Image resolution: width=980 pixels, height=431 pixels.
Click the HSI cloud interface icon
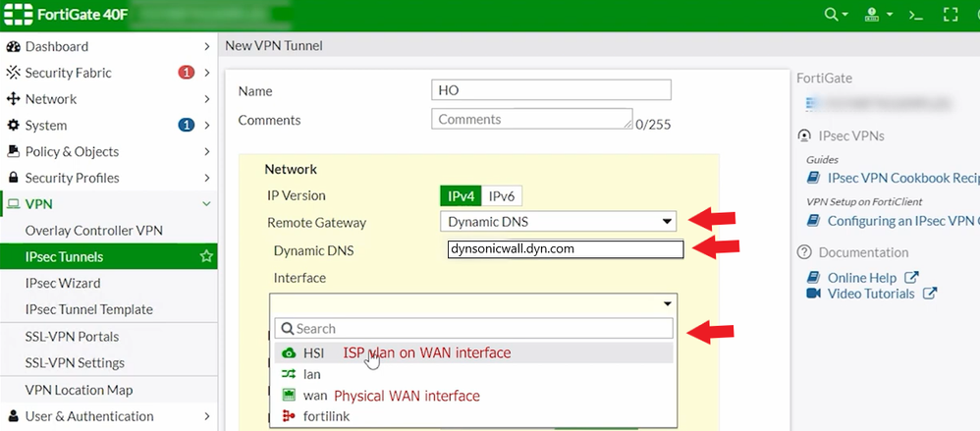coord(288,352)
